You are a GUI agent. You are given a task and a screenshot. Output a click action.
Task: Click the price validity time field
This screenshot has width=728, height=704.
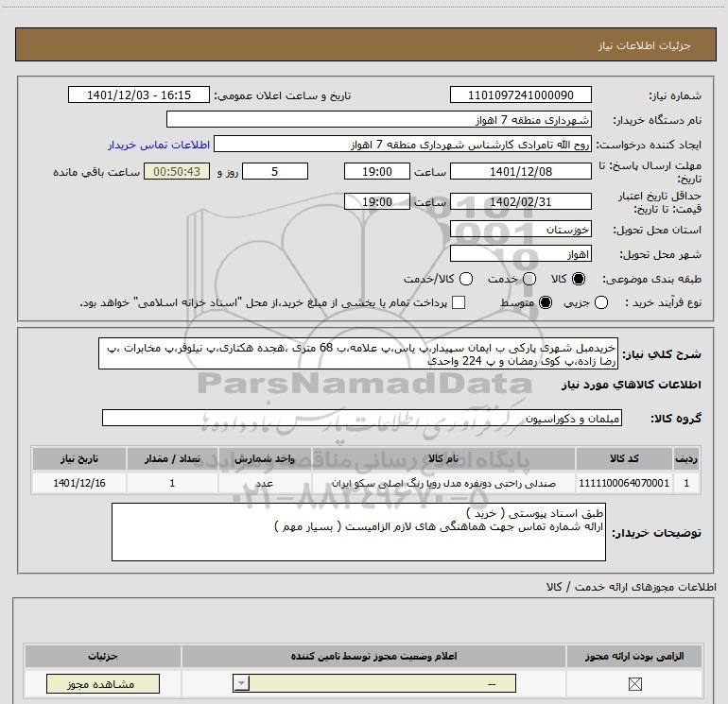tap(377, 201)
